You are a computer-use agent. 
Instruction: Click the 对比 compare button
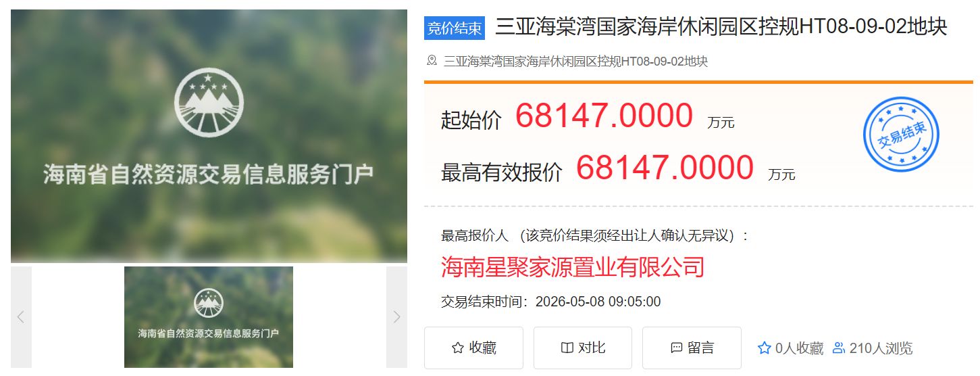click(x=583, y=348)
